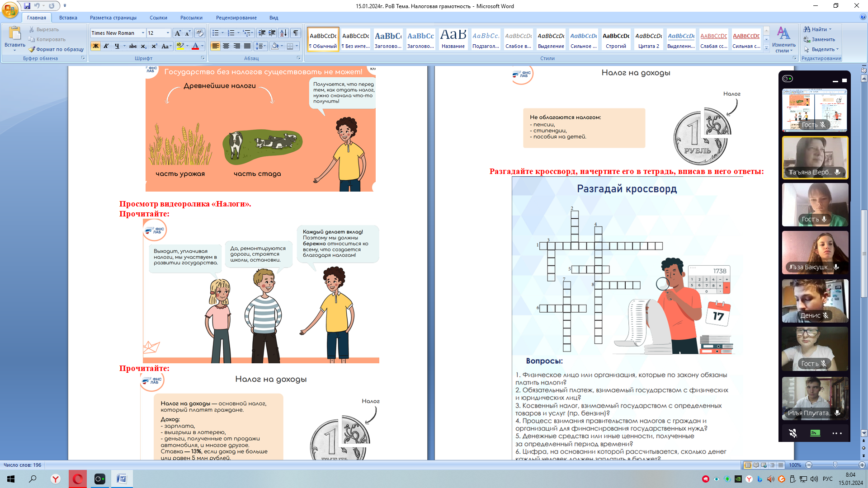
Task: Switch to Рассылки tab
Action: click(191, 18)
